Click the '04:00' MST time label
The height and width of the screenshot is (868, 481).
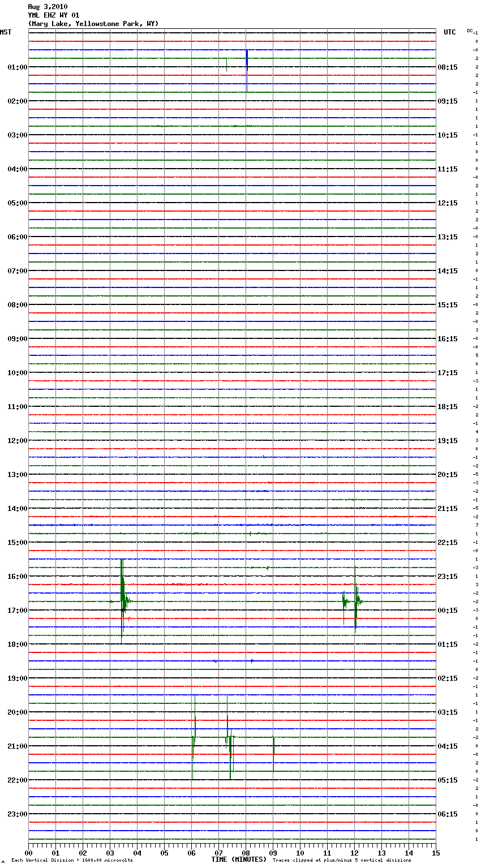pyautogui.click(x=18, y=169)
